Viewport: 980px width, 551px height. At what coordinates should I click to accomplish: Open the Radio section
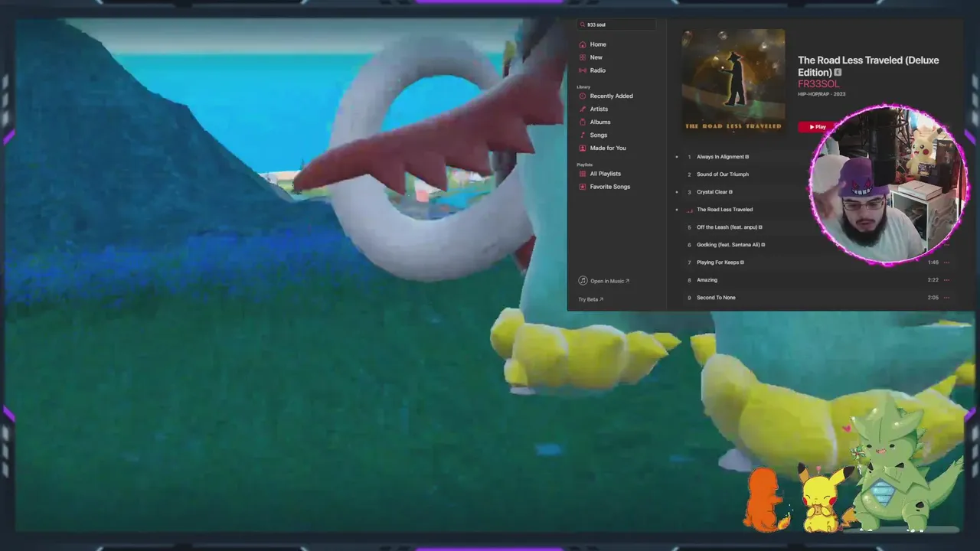tap(598, 70)
